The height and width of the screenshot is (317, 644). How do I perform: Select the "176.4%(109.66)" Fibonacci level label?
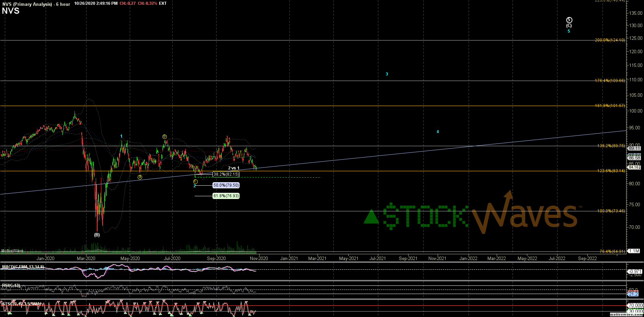coord(610,81)
